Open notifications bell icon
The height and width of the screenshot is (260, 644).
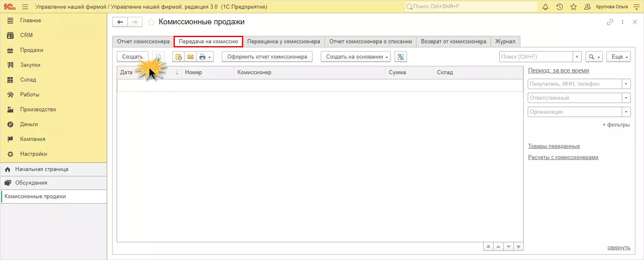545,7
